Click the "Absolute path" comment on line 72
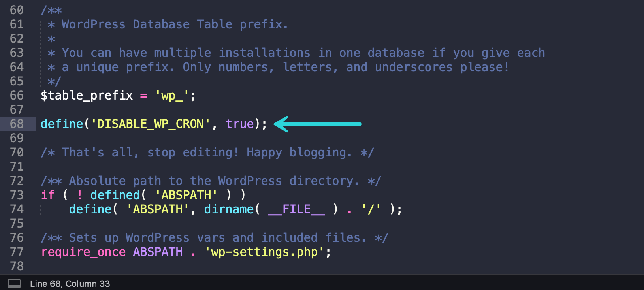Viewport: 644px width, 290px height. [x=211, y=181]
